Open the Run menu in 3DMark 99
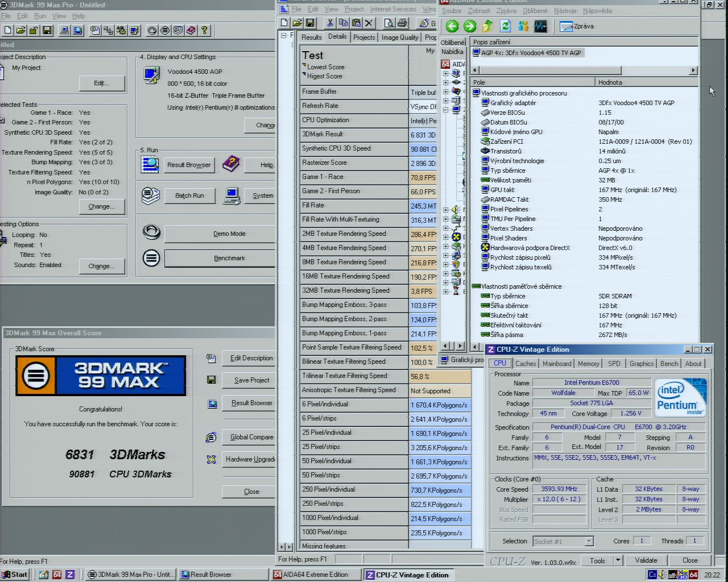Screen dimensions: 728x582 click(40, 16)
